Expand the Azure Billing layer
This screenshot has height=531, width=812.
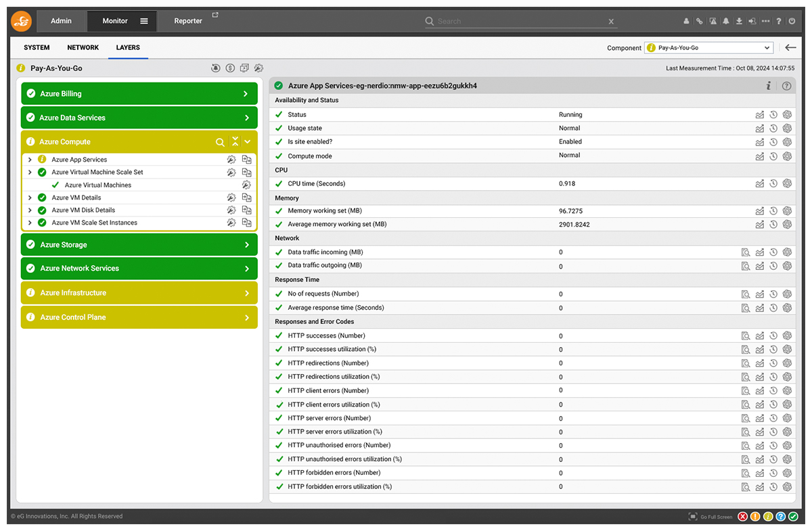coord(139,94)
